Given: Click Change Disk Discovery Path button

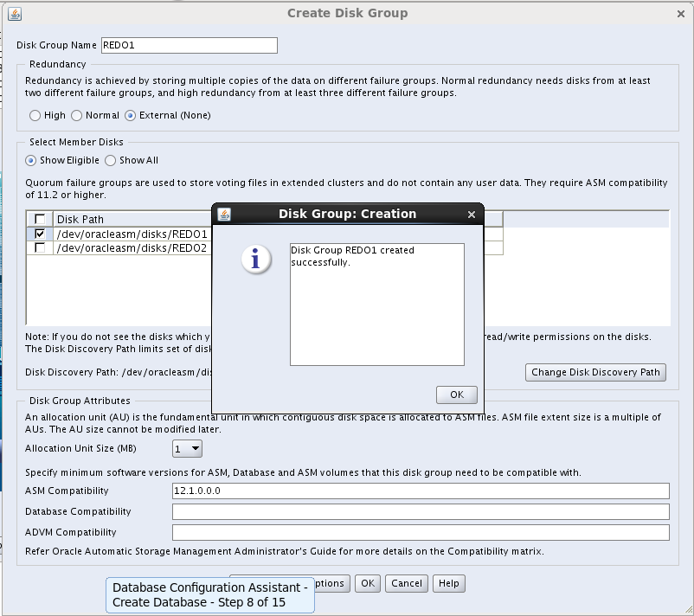Looking at the screenshot, I should (595, 372).
